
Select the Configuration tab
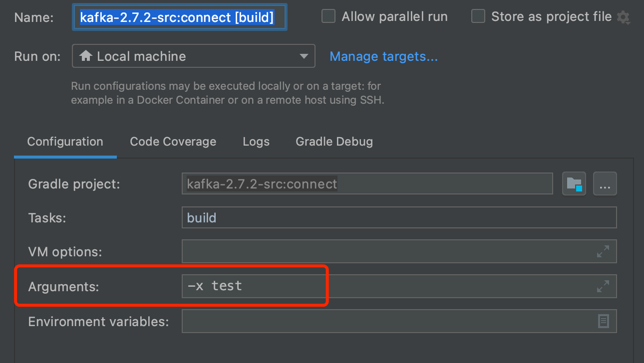coord(65,142)
